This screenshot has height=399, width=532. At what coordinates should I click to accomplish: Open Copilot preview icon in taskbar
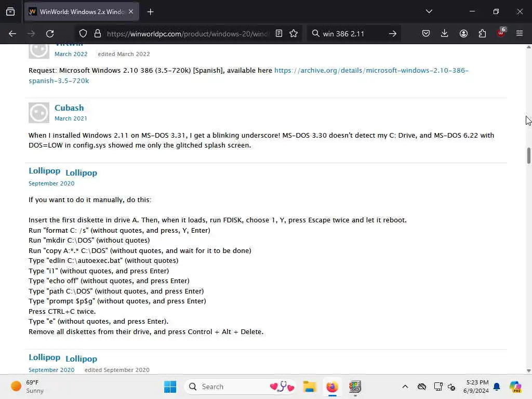tap(515, 387)
